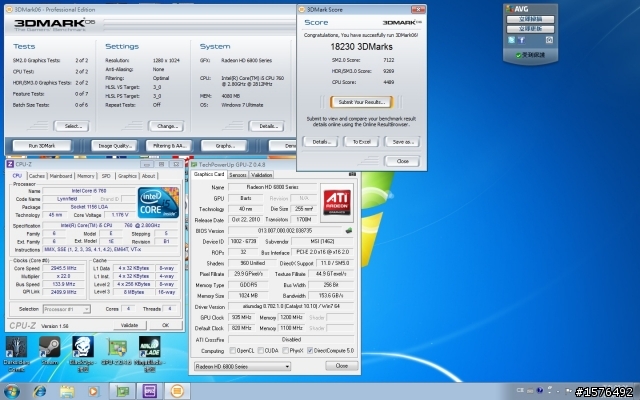Click the Image Quality button
640x400 pixels.
pos(114,146)
